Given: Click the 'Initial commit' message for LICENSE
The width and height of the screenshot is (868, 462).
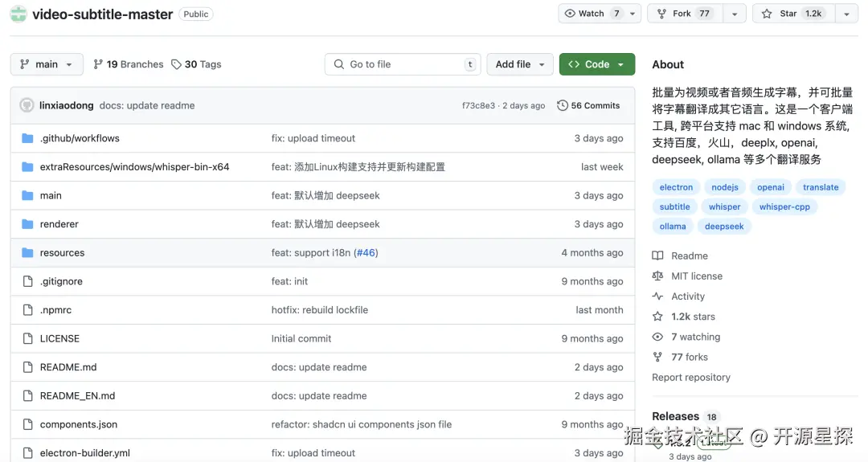Looking at the screenshot, I should (x=301, y=338).
